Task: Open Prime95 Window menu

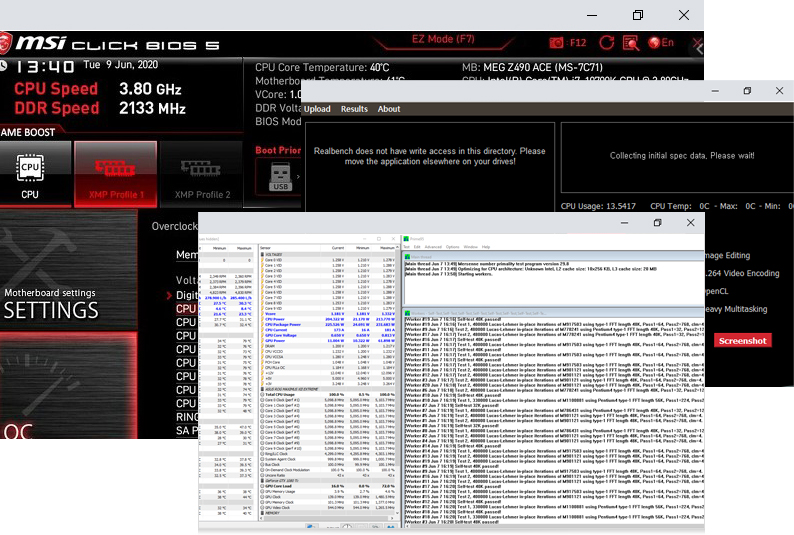Action: point(470,247)
